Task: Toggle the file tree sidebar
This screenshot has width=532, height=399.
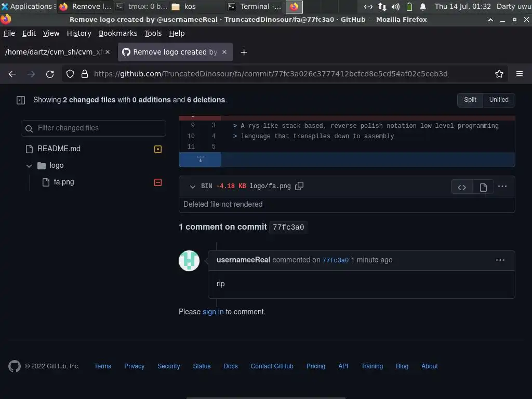Action: pyautogui.click(x=21, y=100)
